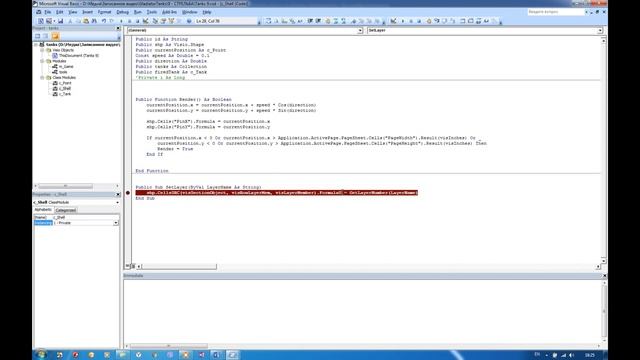Viewport: 640px width, 360px height.
Task: Open the Debug menu
Action: [x=122, y=12]
